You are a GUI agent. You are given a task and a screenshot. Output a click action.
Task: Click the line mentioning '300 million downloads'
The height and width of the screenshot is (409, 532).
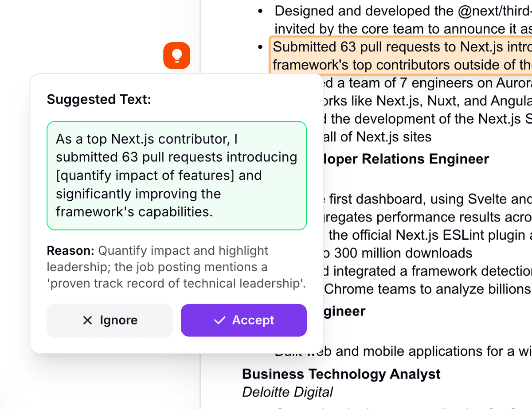coord(398,253)
